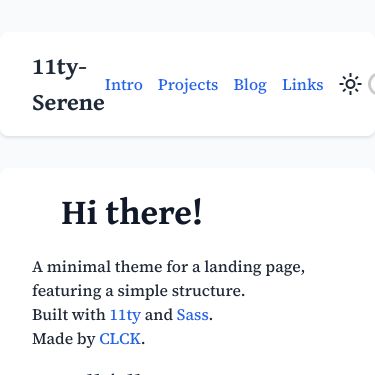Click the word "and" between 11ty and Sass

point(159,315)
